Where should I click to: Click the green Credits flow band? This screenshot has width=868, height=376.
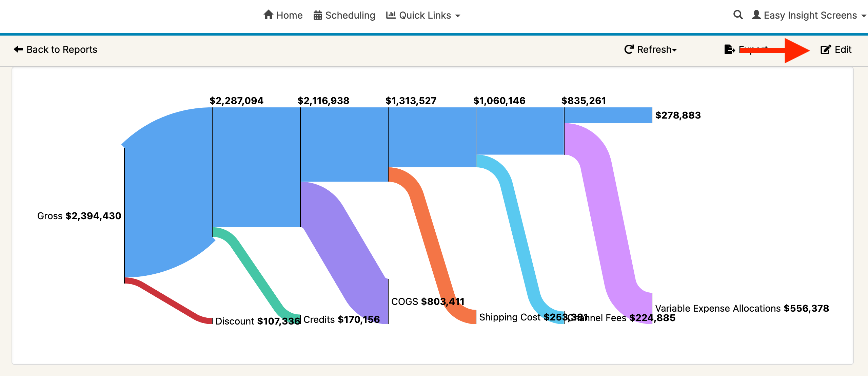254,271
